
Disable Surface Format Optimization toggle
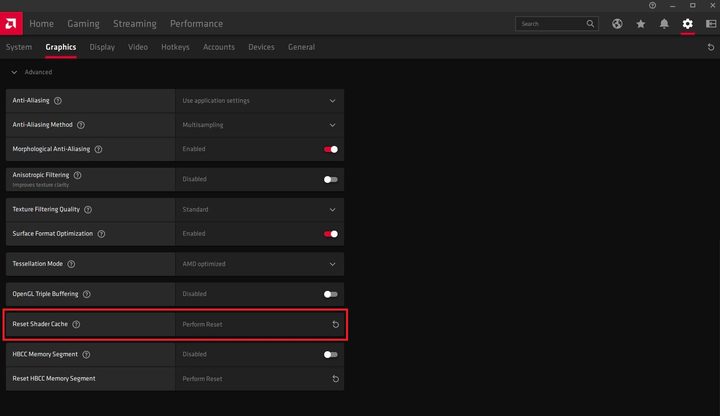point(331,234)
